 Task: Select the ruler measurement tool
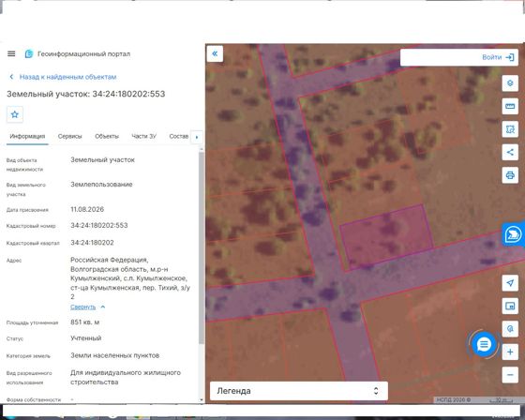tap(510, 106)
